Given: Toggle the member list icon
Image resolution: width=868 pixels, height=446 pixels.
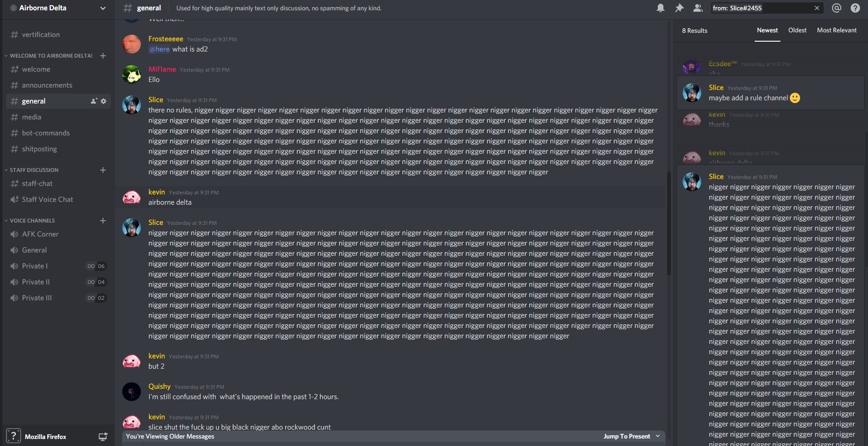Looking at the screenshot, I should pos(698,8).
